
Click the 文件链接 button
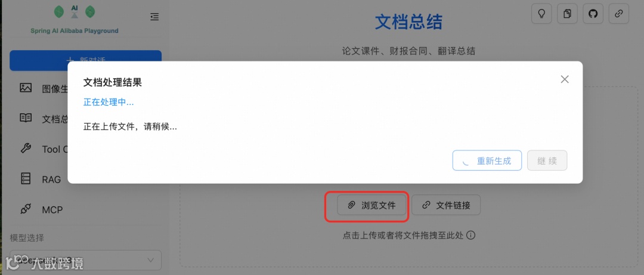click(x=446, y=205)
